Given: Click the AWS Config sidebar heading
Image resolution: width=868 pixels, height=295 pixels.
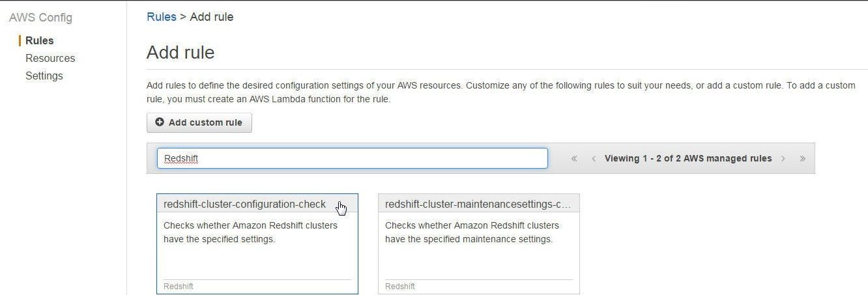Looking at the screenshot, I should 40,18.
